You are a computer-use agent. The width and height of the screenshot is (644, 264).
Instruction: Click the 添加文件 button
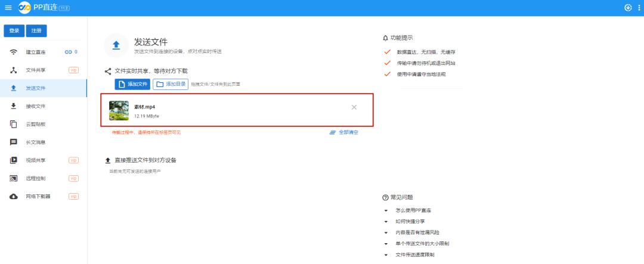(x=132, y=84)
